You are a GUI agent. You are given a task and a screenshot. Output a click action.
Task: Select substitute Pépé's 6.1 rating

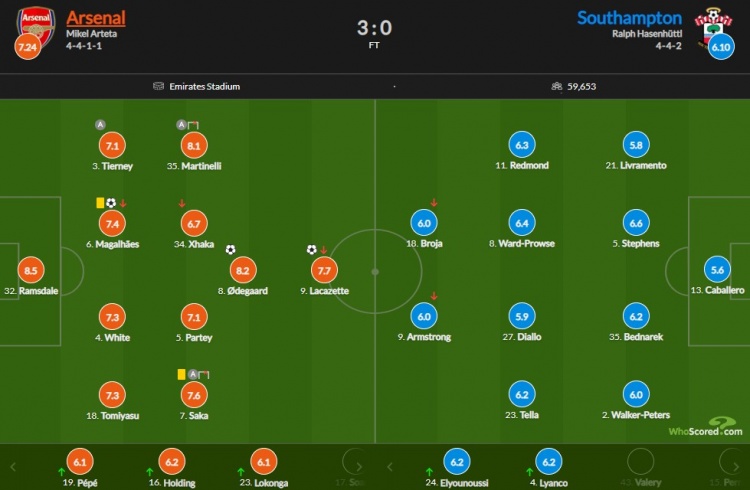[x=80, y=462]
